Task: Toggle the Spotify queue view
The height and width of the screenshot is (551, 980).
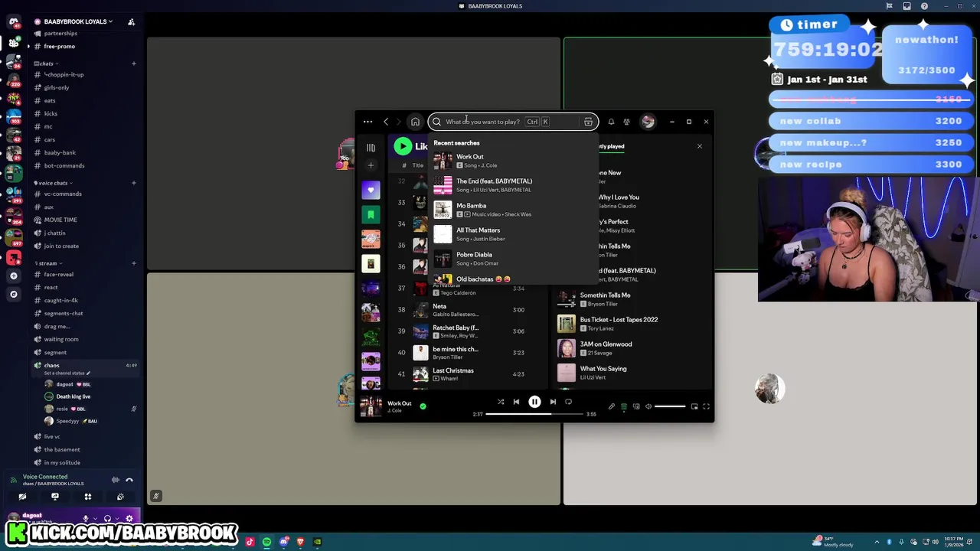Action: click(623, 406)
